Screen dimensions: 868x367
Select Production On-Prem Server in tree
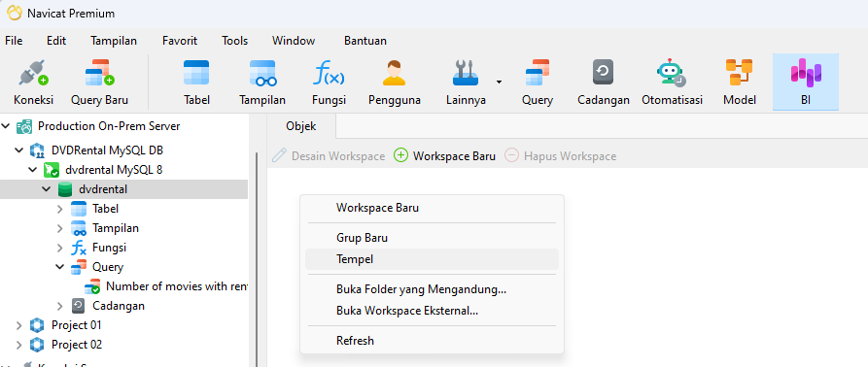tap(109, 126)
